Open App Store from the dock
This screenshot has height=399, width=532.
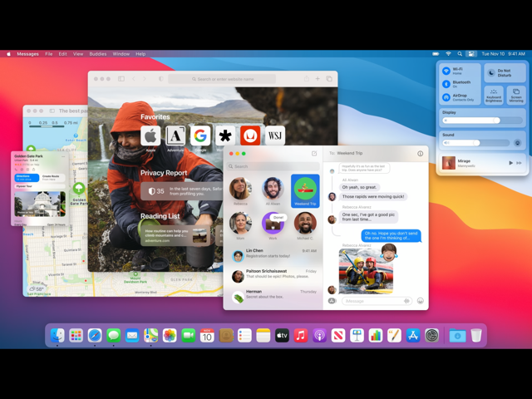tap(413, 336)
